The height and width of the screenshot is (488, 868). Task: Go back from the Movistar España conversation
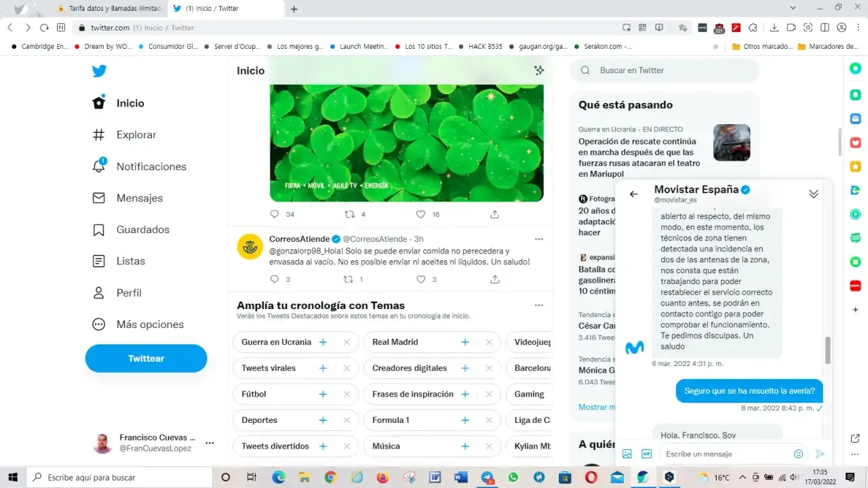click(634, 194)
